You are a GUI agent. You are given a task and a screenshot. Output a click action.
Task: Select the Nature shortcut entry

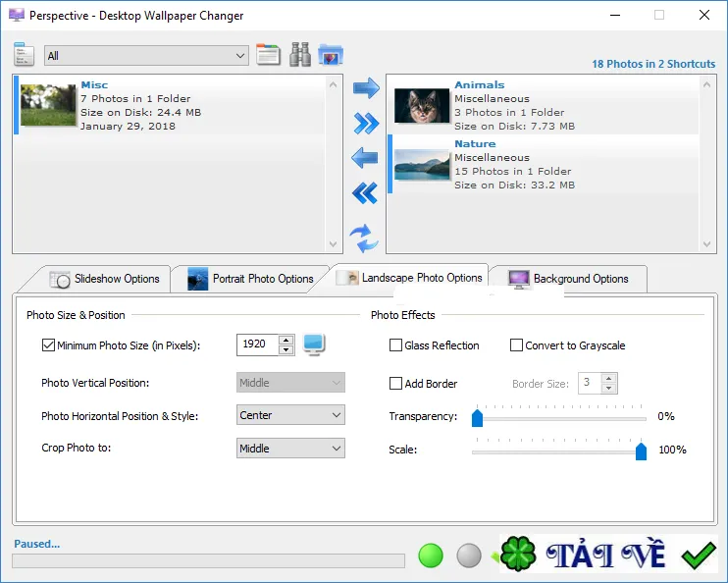coord(544,165)
